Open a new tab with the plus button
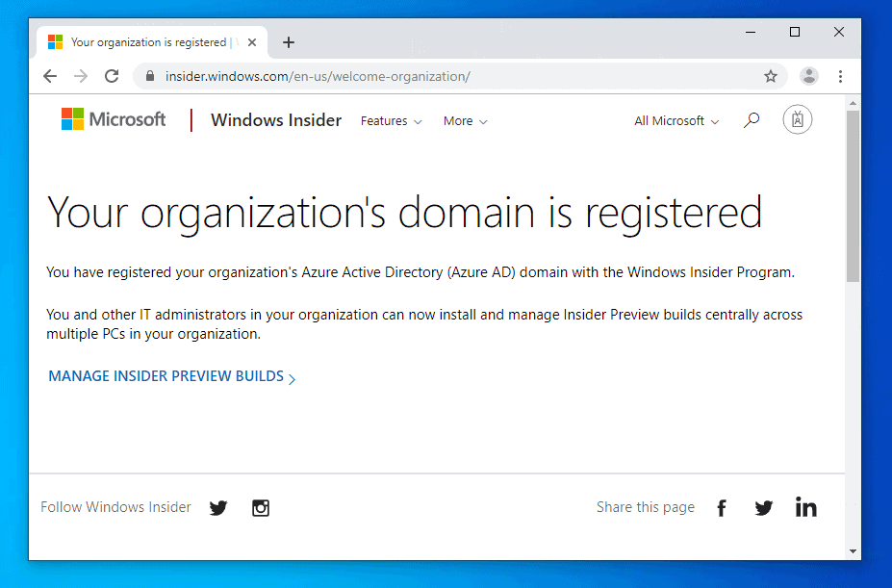The width and height of the screenshot is (892, 588). (289, 42)
